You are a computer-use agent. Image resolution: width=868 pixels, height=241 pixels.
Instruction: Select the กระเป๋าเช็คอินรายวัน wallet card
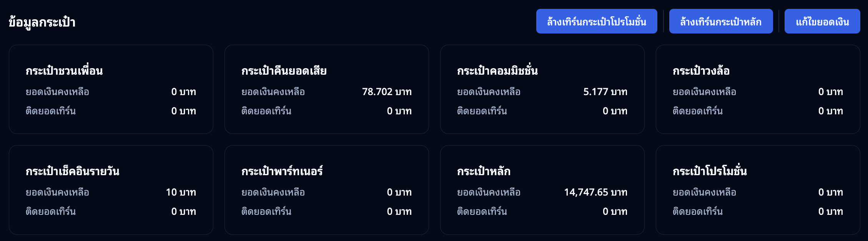(x=111, y=189)
